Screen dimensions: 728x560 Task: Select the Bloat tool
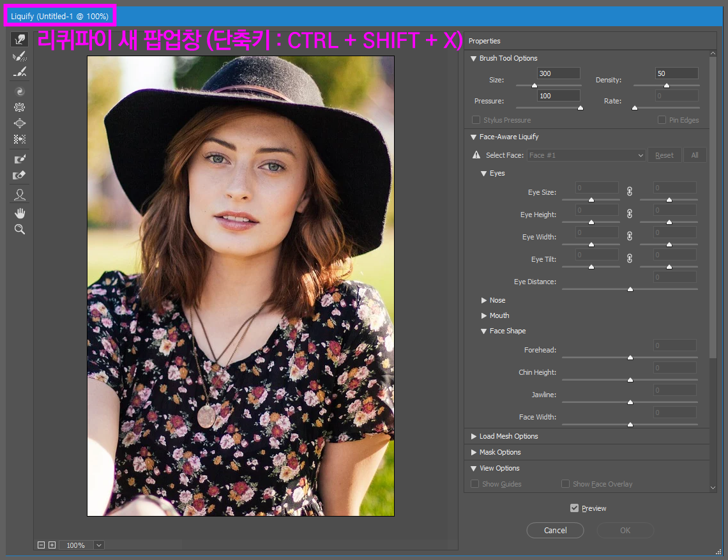(20, 123)
